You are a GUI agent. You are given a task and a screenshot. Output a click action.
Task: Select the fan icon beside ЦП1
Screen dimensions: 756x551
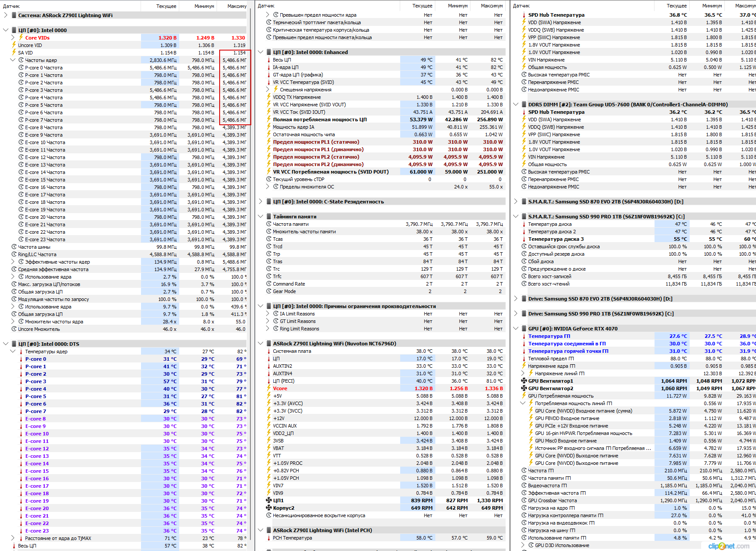click(x=268, y=500)
